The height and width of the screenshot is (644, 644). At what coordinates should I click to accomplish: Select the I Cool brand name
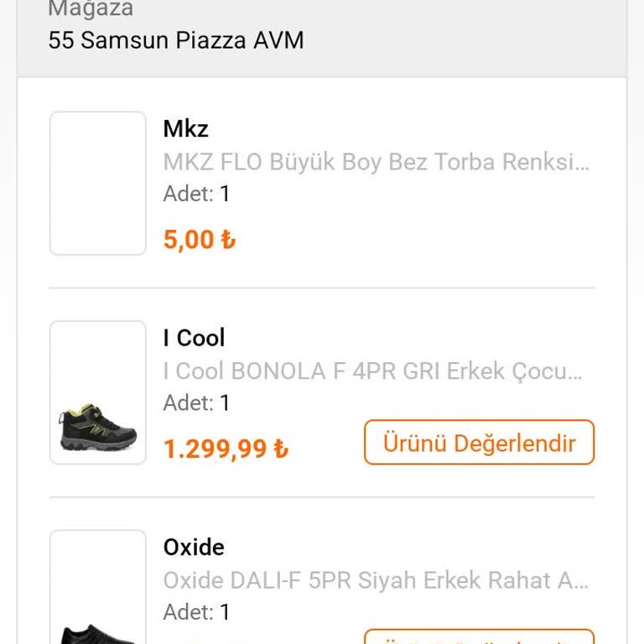click(194, 338)
